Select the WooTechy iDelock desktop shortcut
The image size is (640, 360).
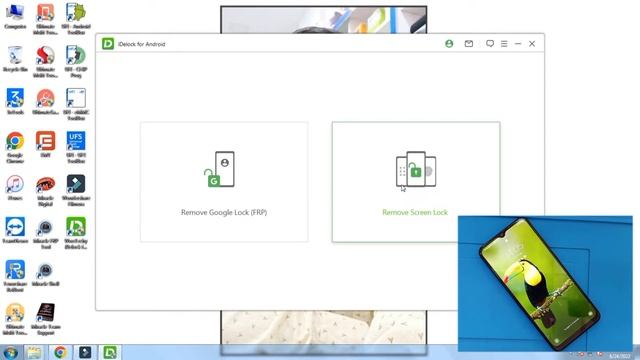click(x=76, y=233)
